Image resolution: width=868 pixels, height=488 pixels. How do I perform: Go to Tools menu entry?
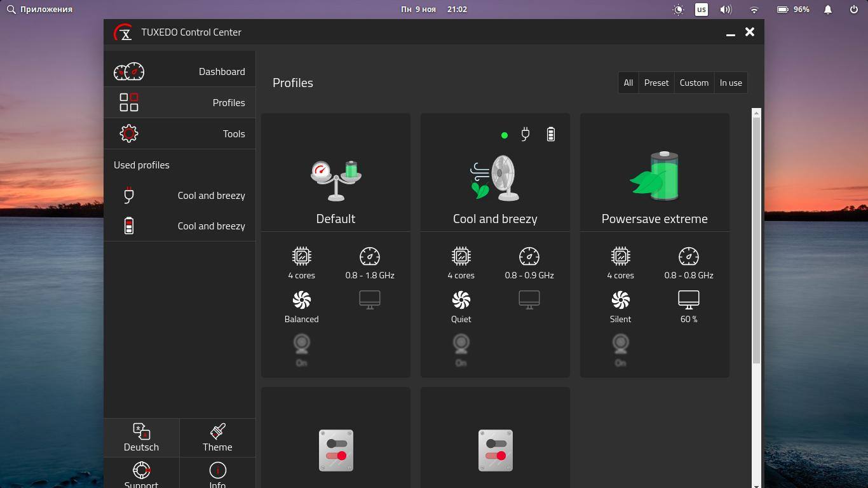coord(180,133)
